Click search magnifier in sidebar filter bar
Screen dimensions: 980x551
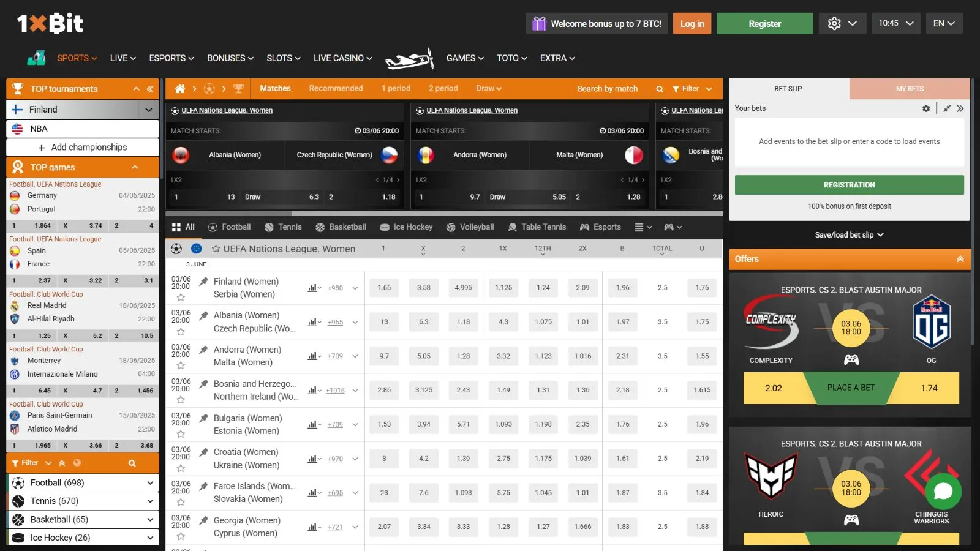(132, 463)
